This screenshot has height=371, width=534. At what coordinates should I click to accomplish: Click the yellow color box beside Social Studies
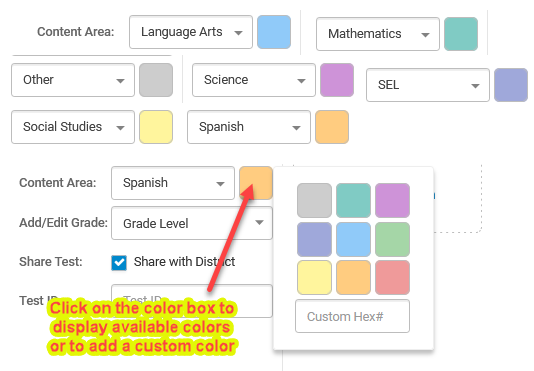[x=156, y=127]
